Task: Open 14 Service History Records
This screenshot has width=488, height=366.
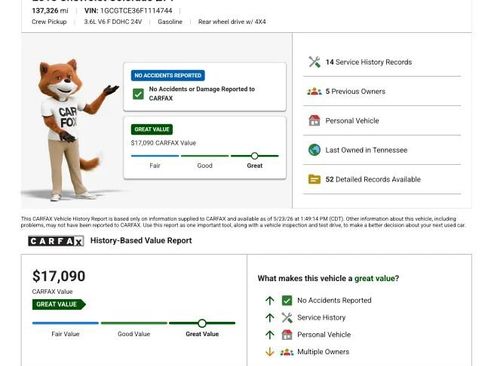Action: [382, 62]
